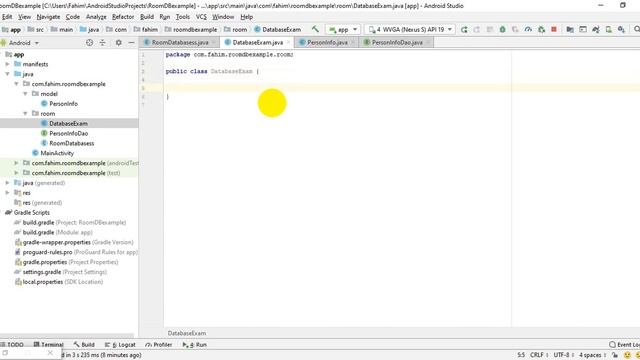Click the 5:5 cursor position indicator
640x360 pixels.
521,355
